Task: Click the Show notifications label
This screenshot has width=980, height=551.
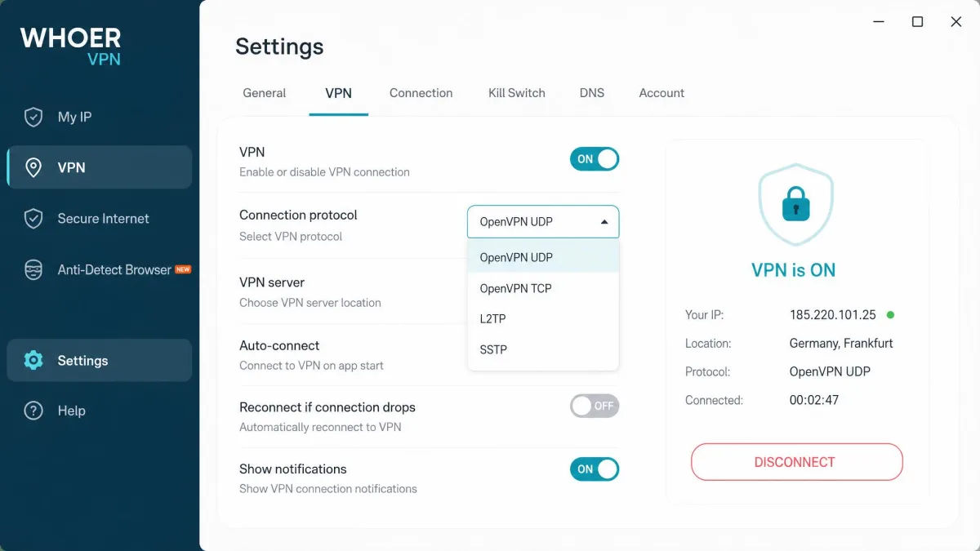Action: click(x=293, y=469)
